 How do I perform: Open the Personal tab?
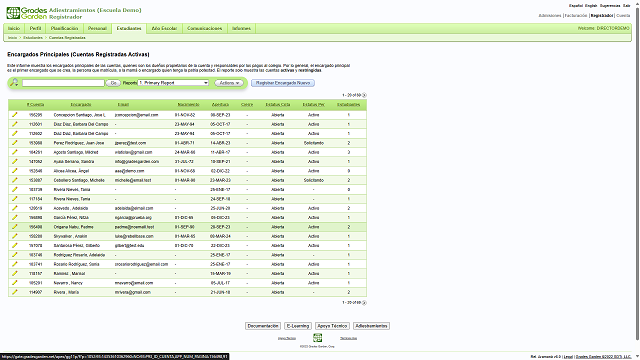point(97,29)
